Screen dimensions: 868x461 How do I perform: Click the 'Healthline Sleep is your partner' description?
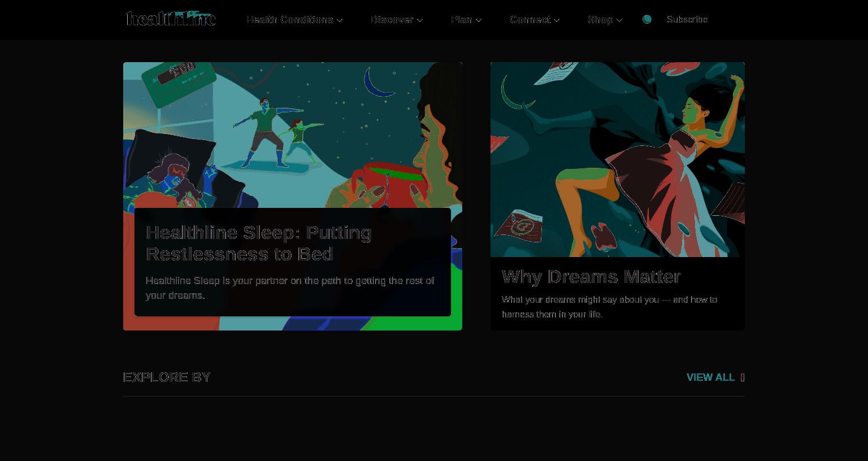[290, 288]
